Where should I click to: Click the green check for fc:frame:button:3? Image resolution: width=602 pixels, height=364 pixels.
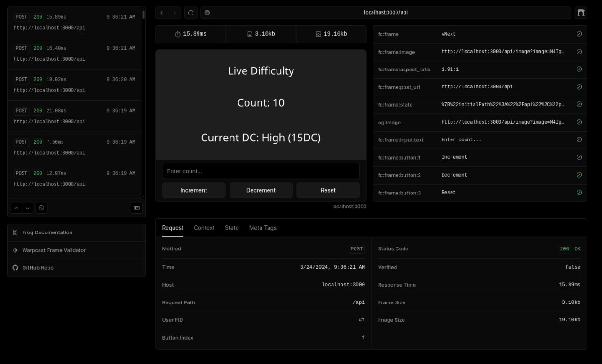point(579,193)
